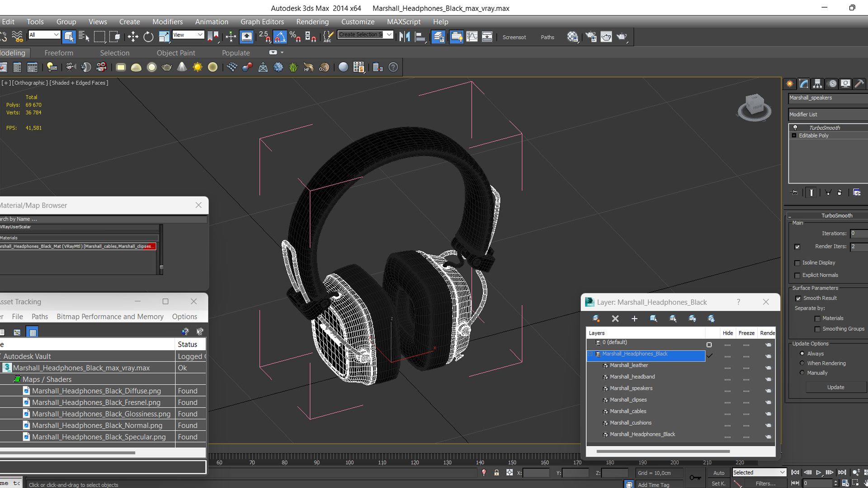The height and width of the screenshot is (488, 868).
Task: Open the Graph Editors menu
Action: (x=262, y=22)
